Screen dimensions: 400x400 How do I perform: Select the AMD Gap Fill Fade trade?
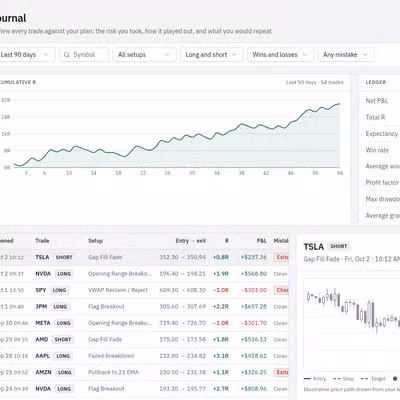coord(144,339)
